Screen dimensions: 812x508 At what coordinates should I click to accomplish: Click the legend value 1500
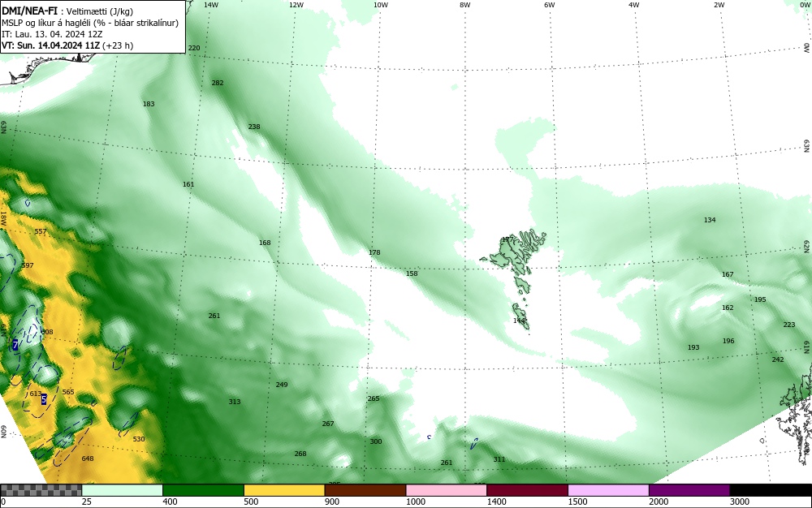coord(578,502)
